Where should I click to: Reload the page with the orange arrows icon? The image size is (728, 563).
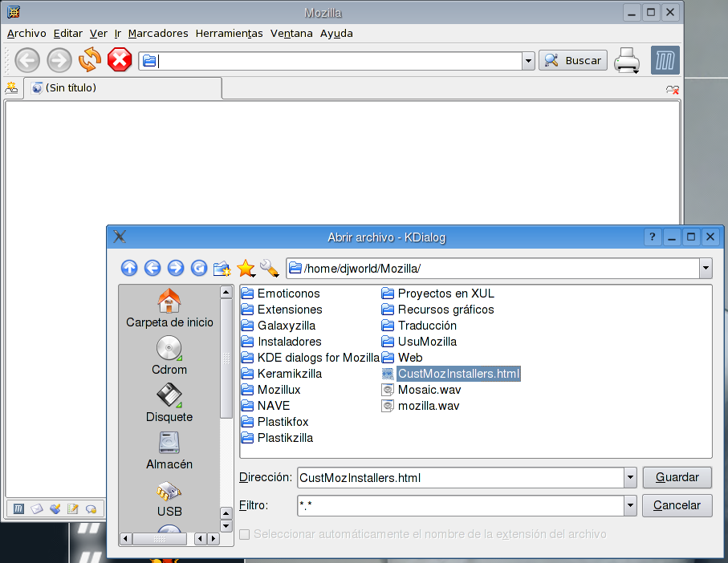[x=90, y=60]
